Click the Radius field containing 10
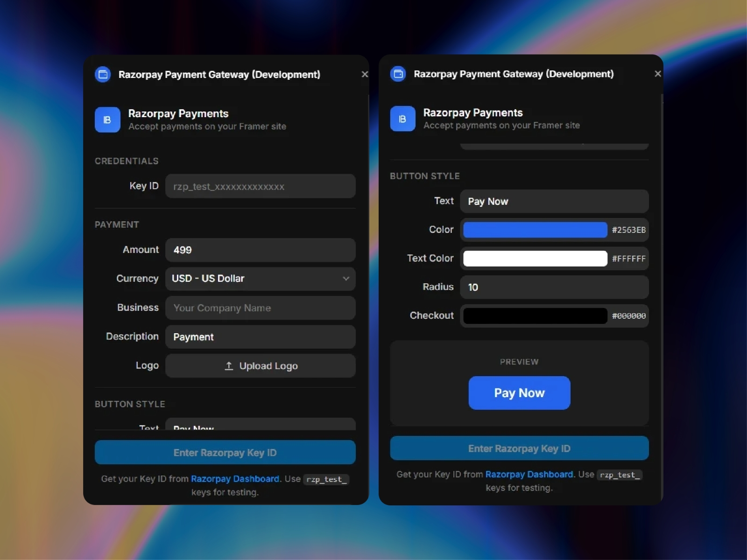Viewport: 747px width, 560px height. click(554, 287)
